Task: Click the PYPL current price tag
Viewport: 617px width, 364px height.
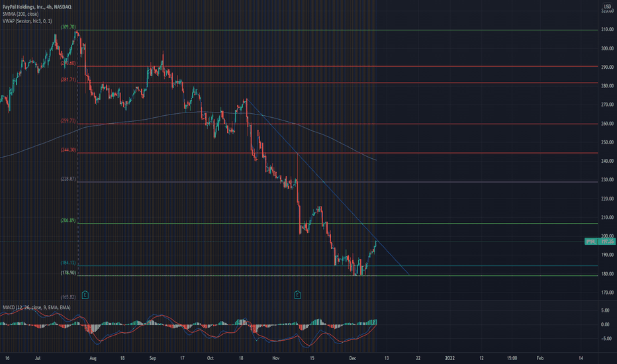Action: (x=600, y=241)
